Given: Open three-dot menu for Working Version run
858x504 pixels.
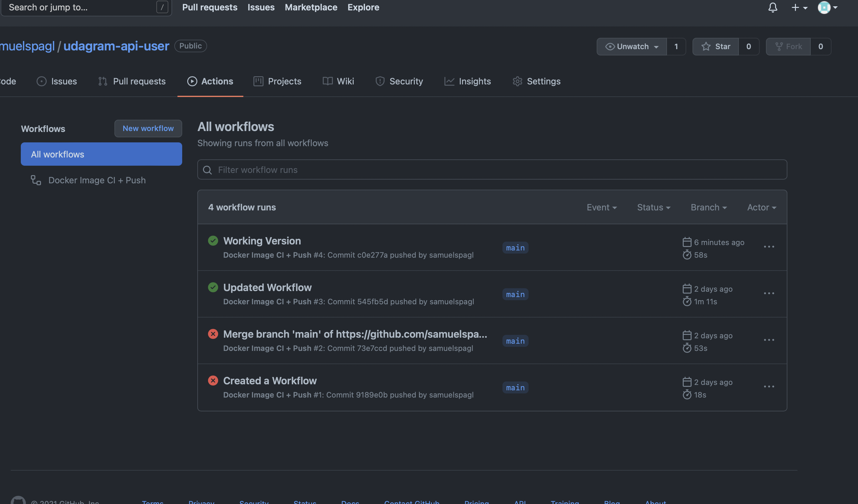Looking at the screenshot, I should point(769,247).
